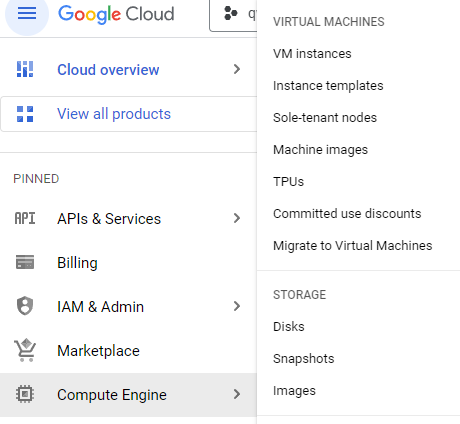Viewport: 460px width, 424px height.
Task: Open Cloud overview menu item
Action: [x=128, y=69]
